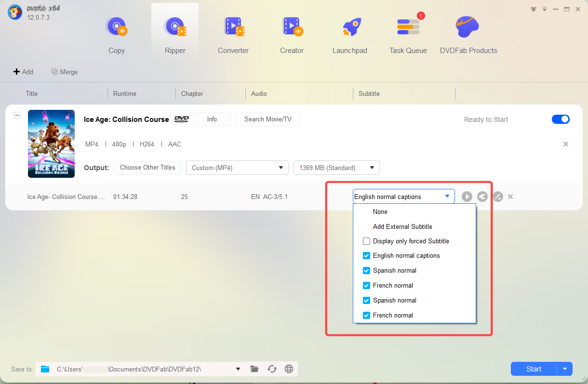Click the EN AC-3/5.1 audio entry
588x384 pixels.
click(269, 197)
